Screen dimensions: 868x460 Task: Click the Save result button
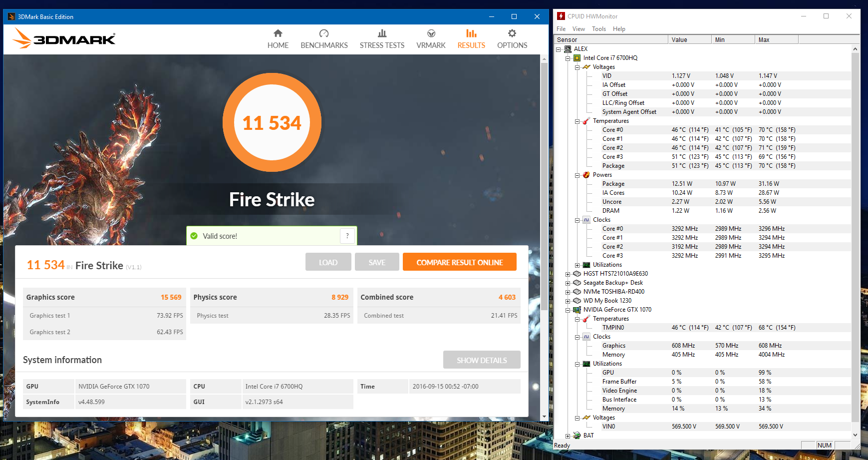click(x=376, y=262)
